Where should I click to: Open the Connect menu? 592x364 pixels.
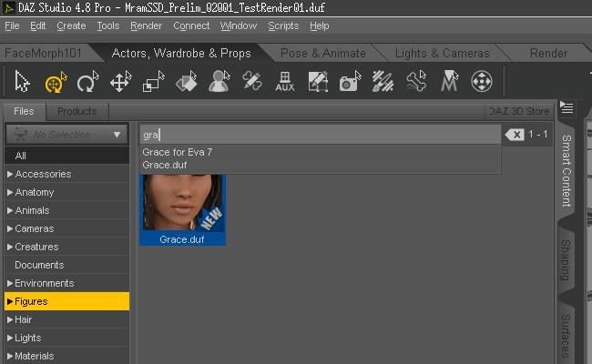[x=191, y=25]
